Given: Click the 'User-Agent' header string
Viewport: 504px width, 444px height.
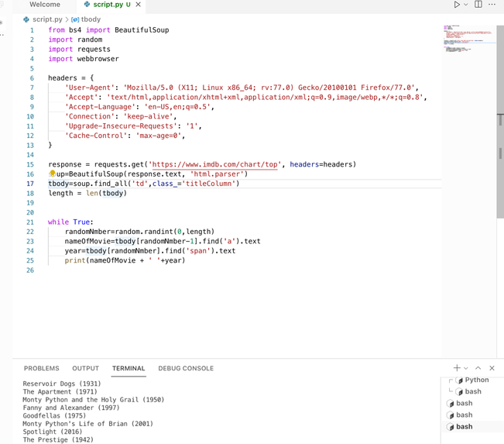Looking at the screenshot, I should coord(89,88).
